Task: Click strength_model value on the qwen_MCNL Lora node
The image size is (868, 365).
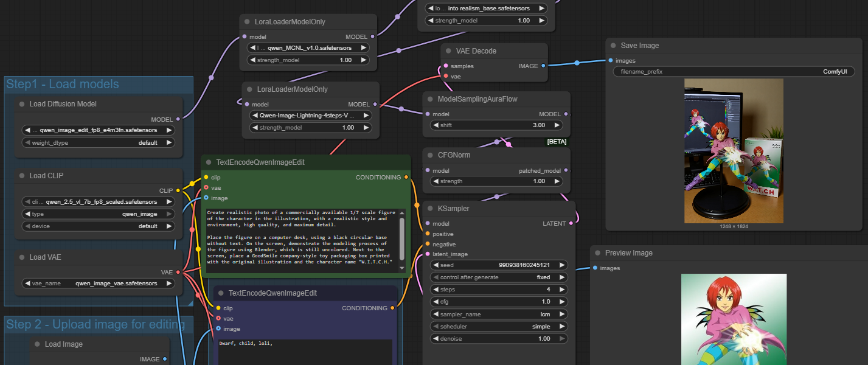Action: tap(308, 60)
